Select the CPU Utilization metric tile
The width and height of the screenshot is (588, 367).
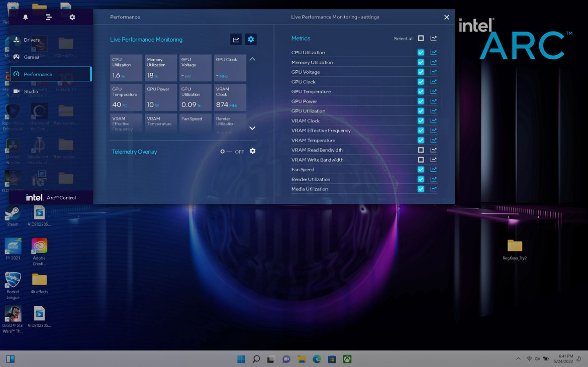pyautogui.click(x=126, y=68)
